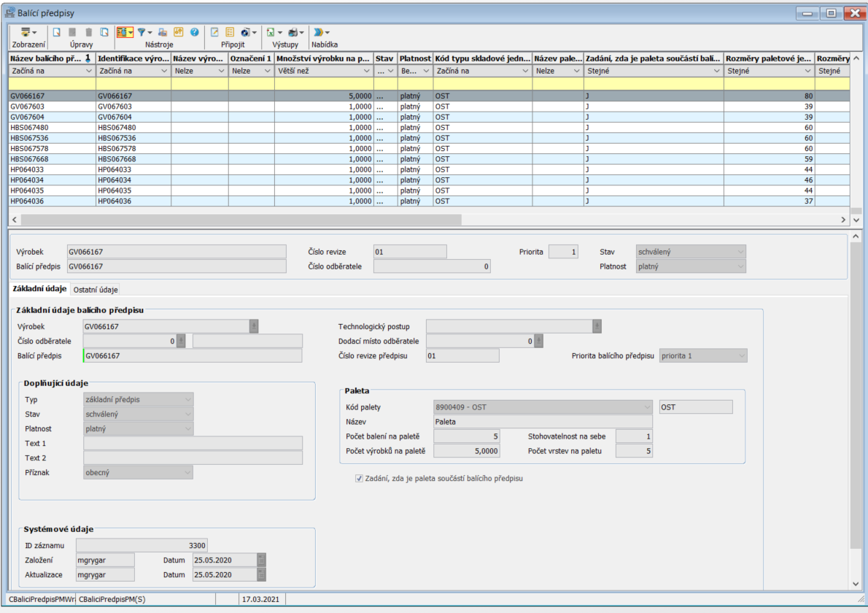Viewport: 868px width, 613px height.
Task: Open the Typ dropdown showing základní předpis
Action: click(x=188, y=399)
